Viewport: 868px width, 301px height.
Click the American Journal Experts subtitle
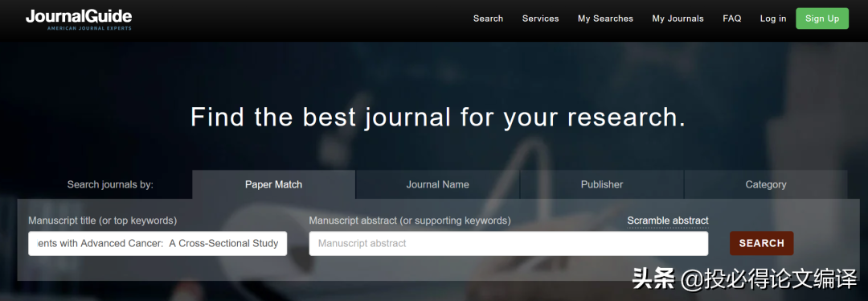[x=89, y=27]
